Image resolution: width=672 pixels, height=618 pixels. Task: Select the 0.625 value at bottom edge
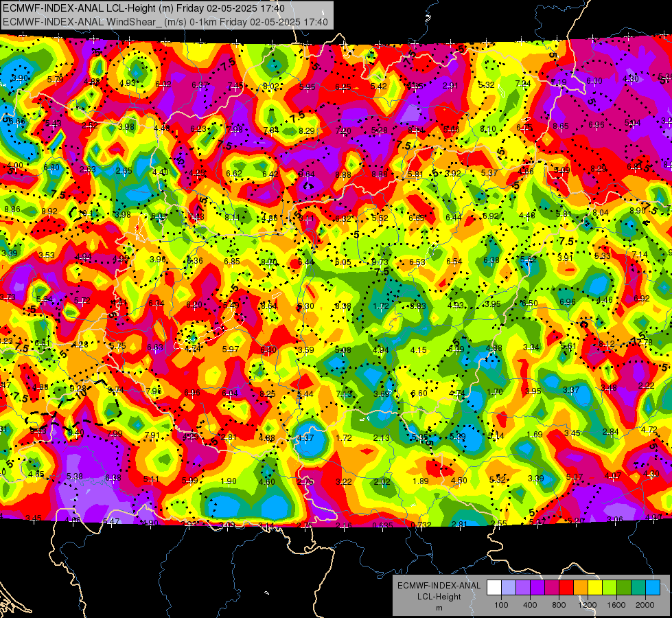(383, 525)
